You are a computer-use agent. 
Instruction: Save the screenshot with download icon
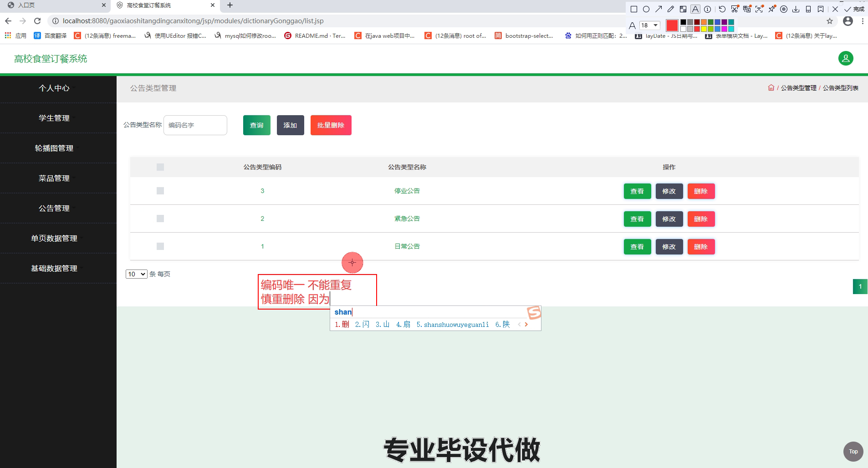pyautogui.click(x=796, y=9)
